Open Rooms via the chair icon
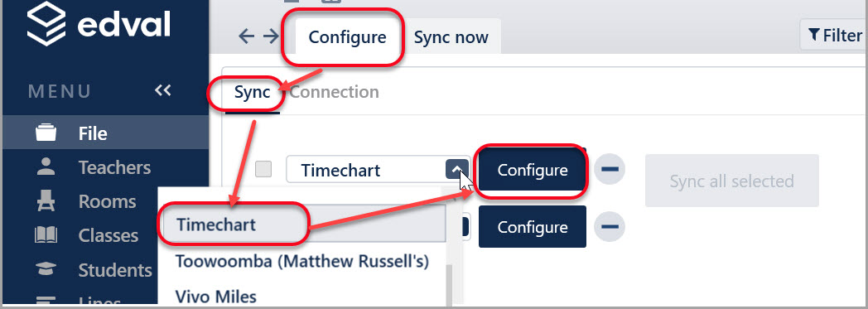Image resolution: width=868 pixels, height=309 pixels. pos(46,201)
